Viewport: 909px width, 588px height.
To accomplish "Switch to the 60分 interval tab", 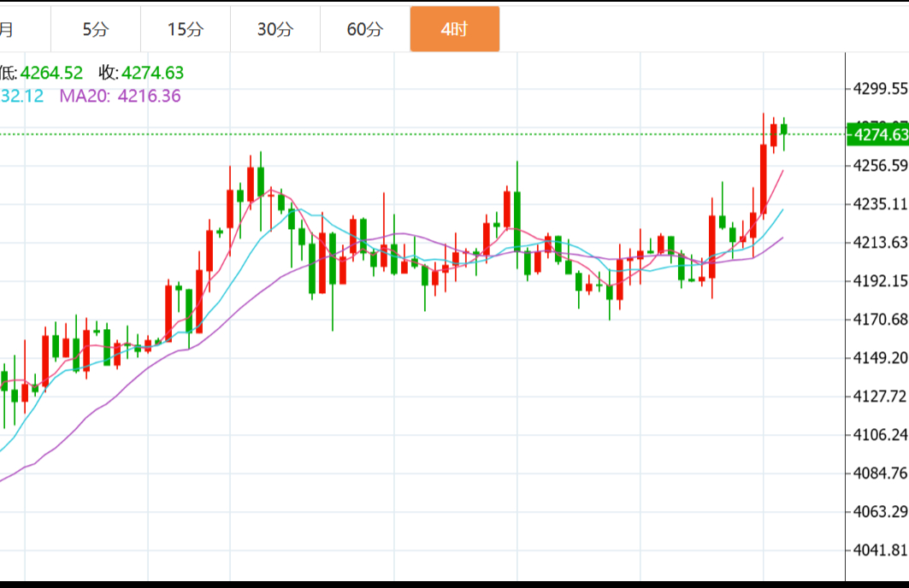I will tap(365, 29).
